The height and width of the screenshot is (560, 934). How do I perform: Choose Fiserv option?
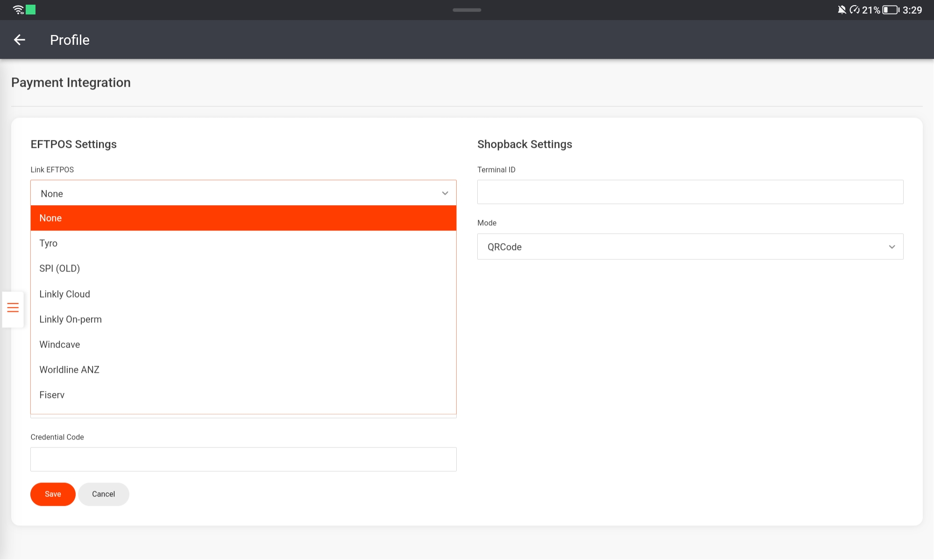(243, 395)
